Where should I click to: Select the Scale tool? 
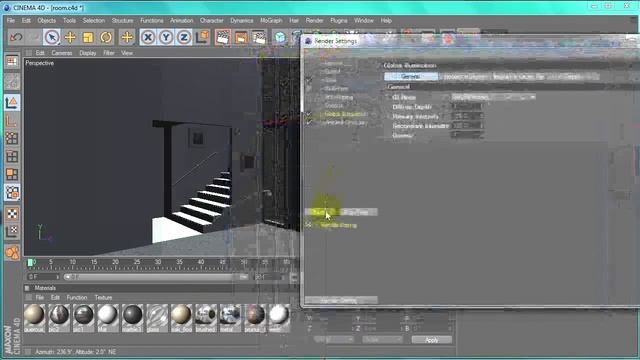(x=88, y=38)
